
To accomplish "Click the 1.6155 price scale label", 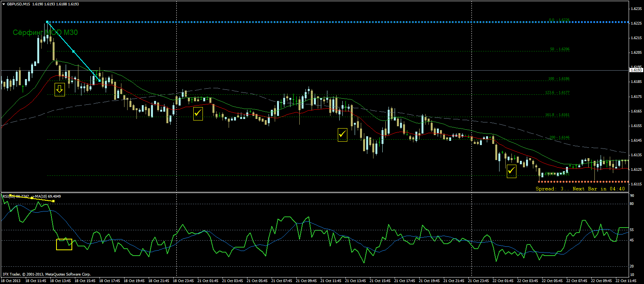I will tap(636, 126).
